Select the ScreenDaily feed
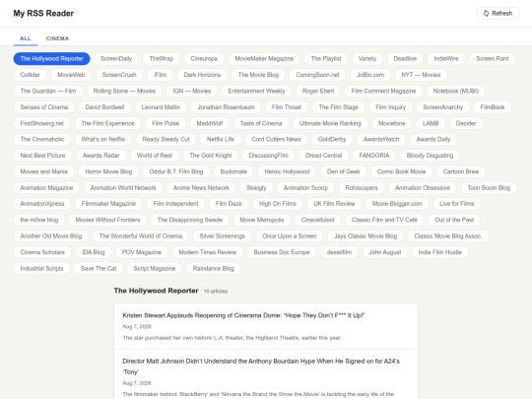Viewport: 532px width, 399px height. (x=116, y=59)
